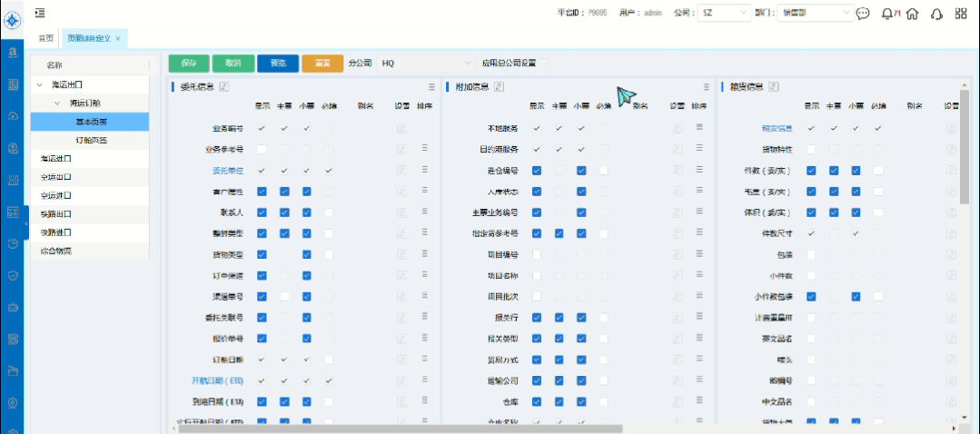Click the compass logo at top left
Screen dimensions: 980x434
[12, 20]
